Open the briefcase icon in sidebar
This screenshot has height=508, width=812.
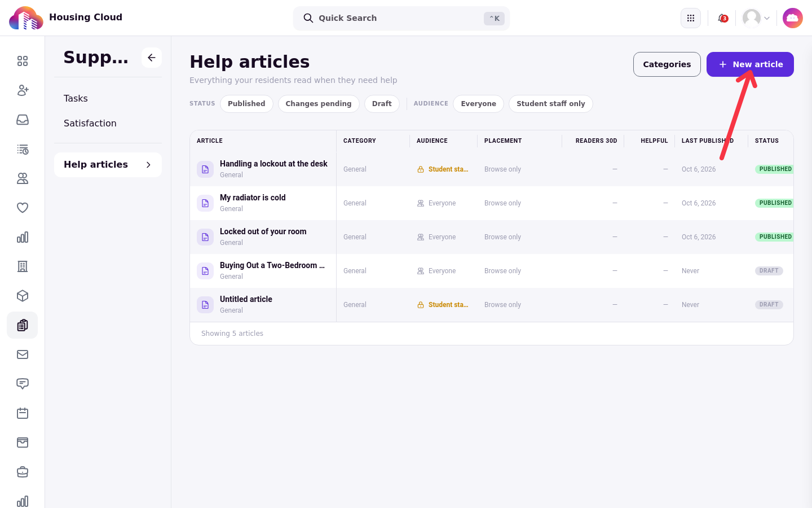click(x=23, y=472)
